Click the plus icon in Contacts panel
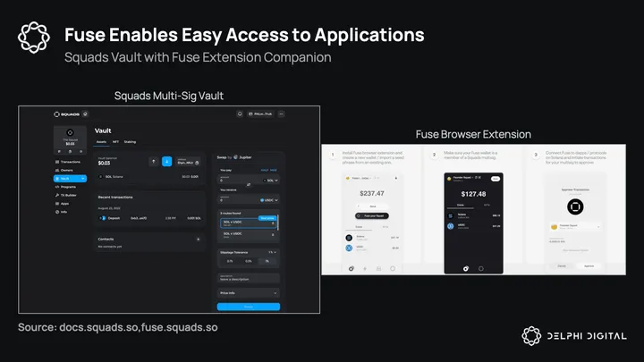The width and height of the screenshot is (644, 362). (198, 239)
